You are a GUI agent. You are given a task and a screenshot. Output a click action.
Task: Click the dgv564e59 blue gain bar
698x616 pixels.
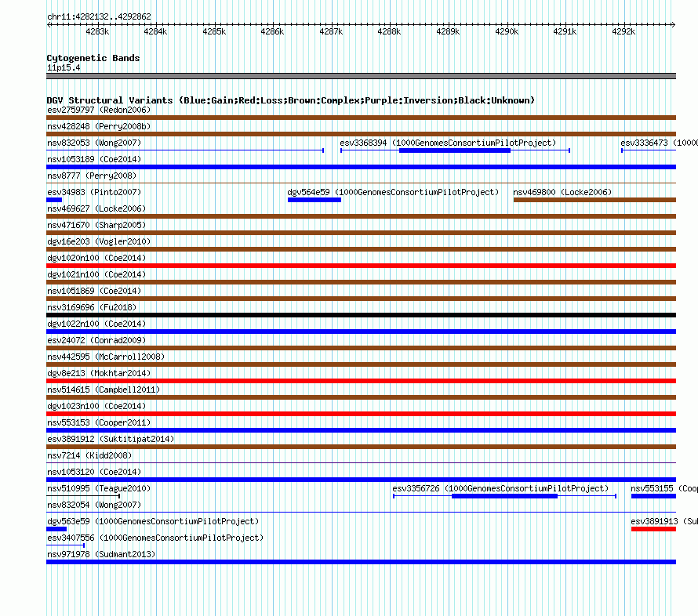click(x=314, y=200)
